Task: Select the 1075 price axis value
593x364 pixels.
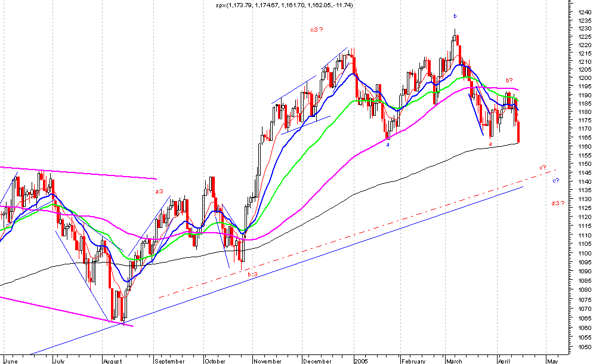Action: [585, 300]
